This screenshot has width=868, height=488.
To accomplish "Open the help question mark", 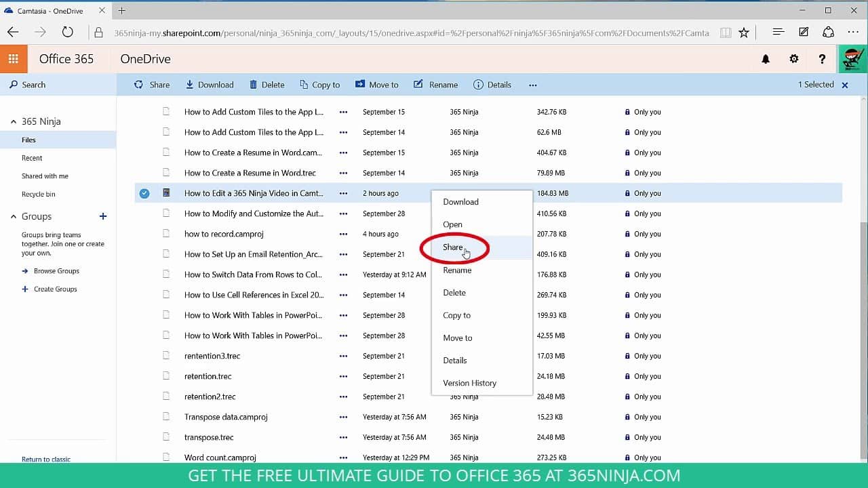I will pyautogui.click(x=822, y=59).
